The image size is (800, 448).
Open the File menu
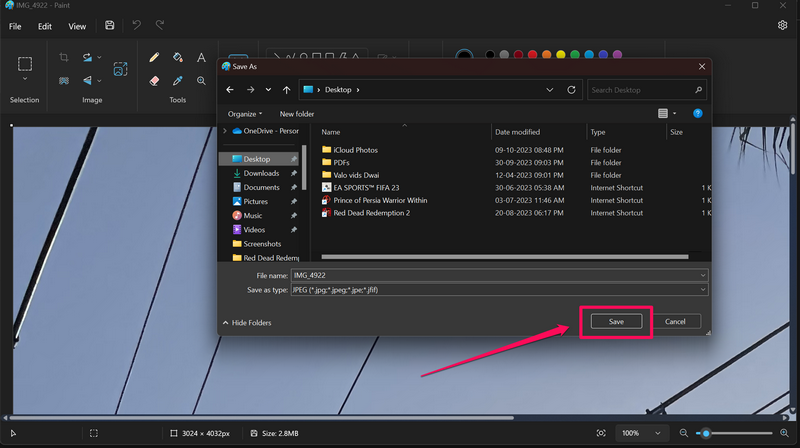coord(15,26)
